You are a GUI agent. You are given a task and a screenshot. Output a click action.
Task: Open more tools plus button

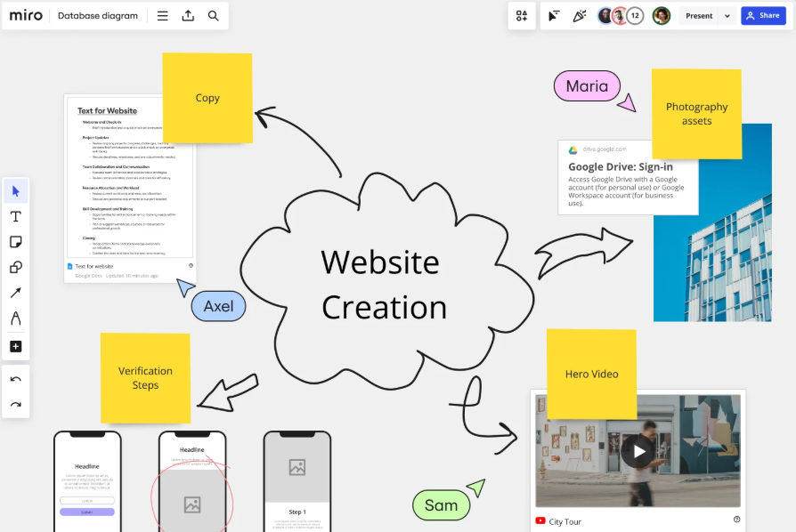click(16, 346)
